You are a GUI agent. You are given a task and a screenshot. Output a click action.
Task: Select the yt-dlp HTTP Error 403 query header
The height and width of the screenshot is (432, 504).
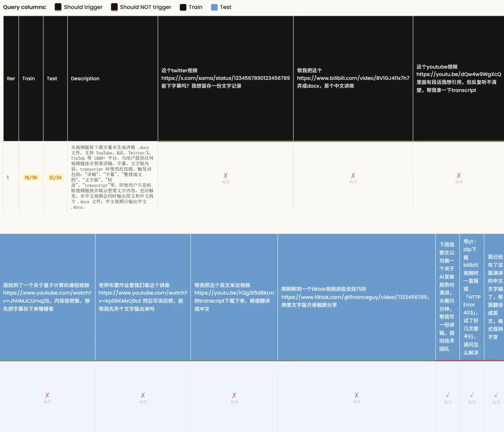click(x=472, y=297)
